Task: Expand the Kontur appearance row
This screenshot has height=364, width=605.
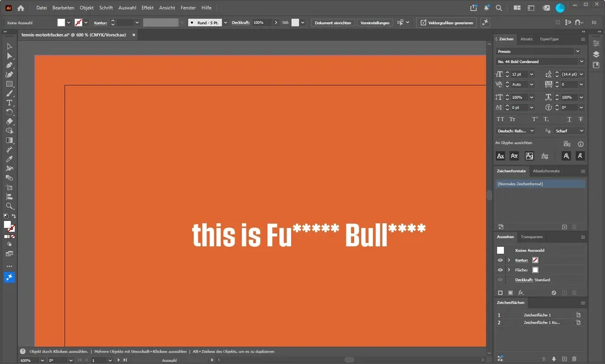Action: [x=509, y=260]
